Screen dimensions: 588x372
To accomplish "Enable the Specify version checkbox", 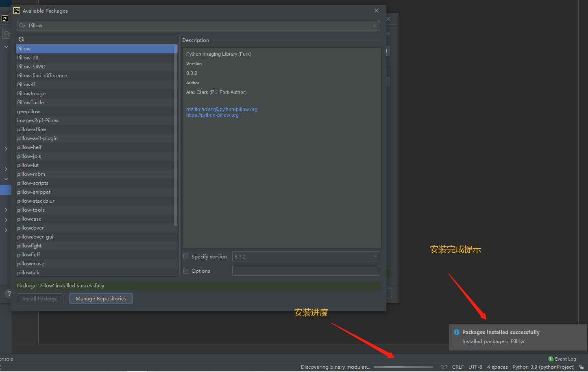I will coord(186,256).
